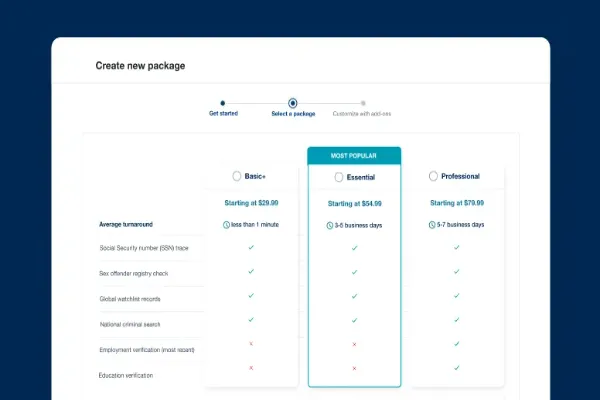Viewport: 600px width, 400px height.
Task: Click Basic+ checkmark for Sex offender registry check
Action: pos(251,270)
